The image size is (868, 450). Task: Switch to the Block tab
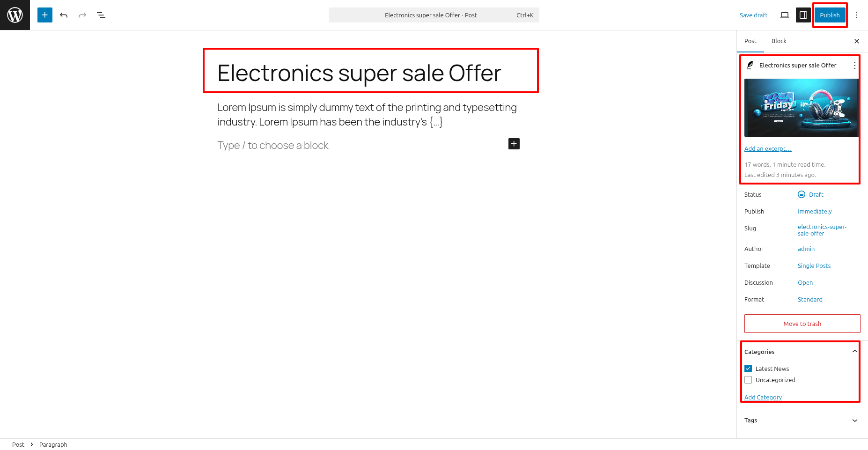point(779,41)
